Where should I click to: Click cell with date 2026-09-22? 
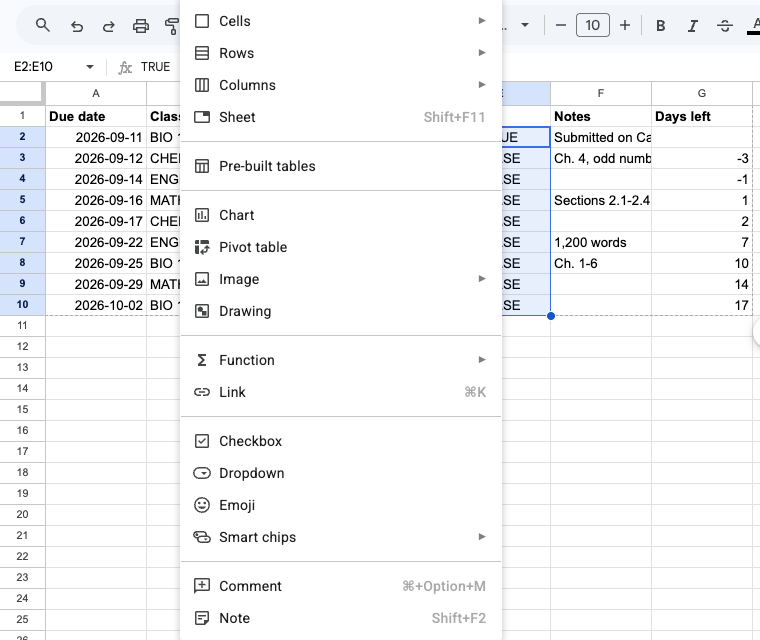[96, 242]
